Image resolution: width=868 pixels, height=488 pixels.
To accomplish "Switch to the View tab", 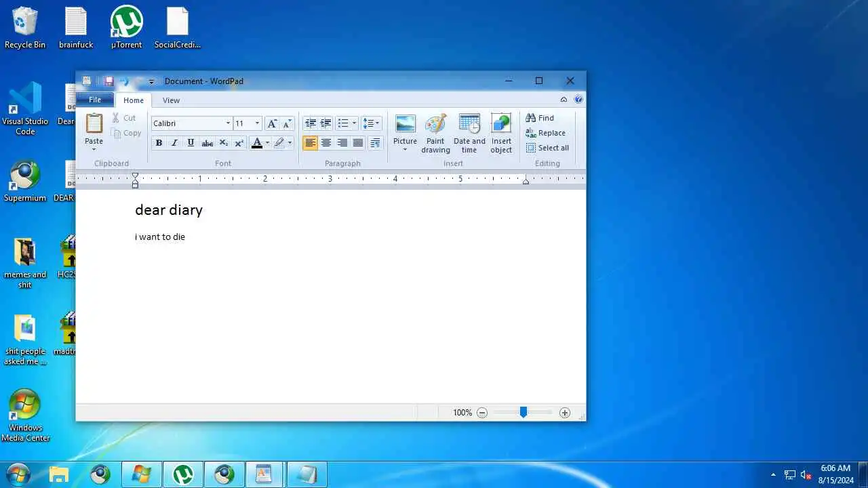I will click(171, 100).
